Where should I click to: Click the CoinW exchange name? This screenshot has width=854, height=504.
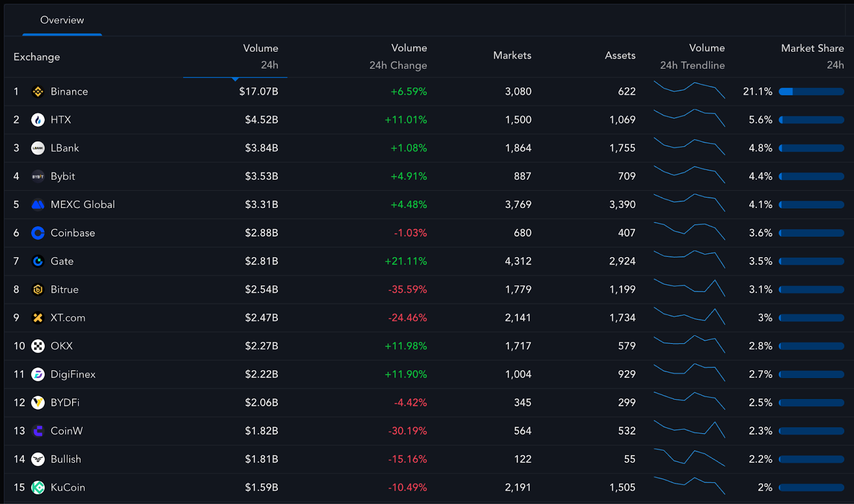tap(66, 430)
